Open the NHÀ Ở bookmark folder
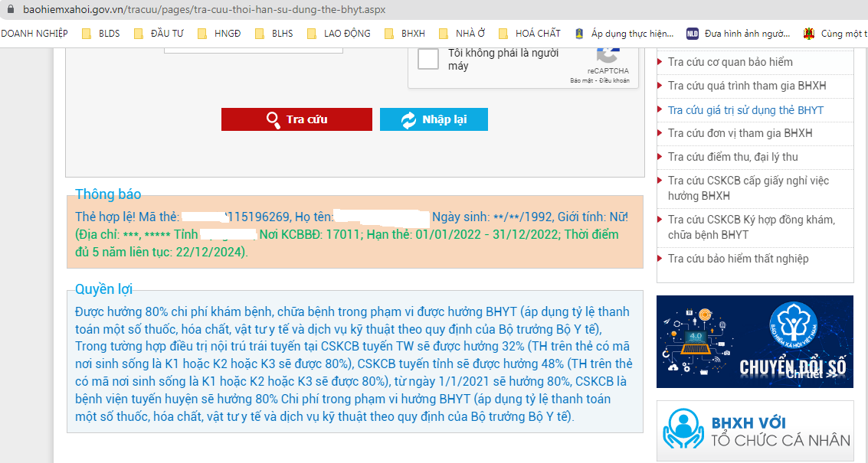The height and width of the screenshot is (463, 868). pos(462,33)
